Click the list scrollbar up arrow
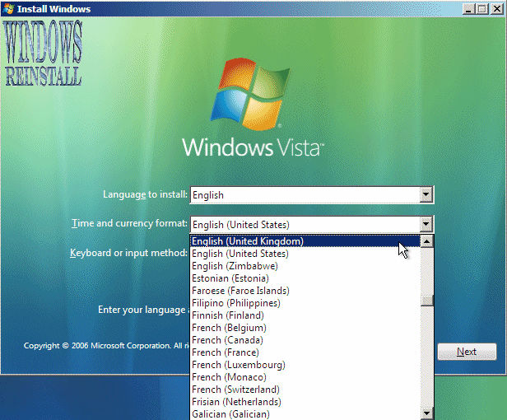The width and height of the screenshot is (507, 420). point(426,241)
